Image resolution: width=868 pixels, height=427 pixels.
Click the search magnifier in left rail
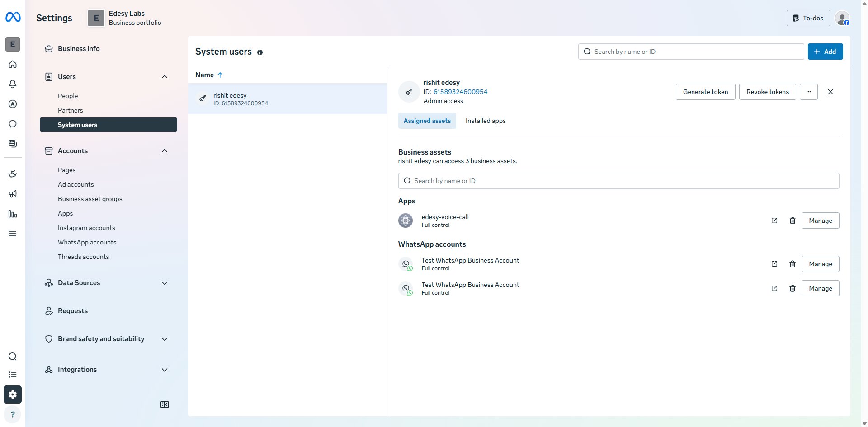[x=13, y=357]
